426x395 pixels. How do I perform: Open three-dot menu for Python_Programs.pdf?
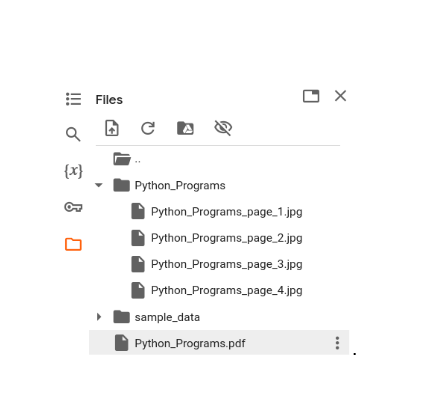pyautogui.click(x=337, y=343)
